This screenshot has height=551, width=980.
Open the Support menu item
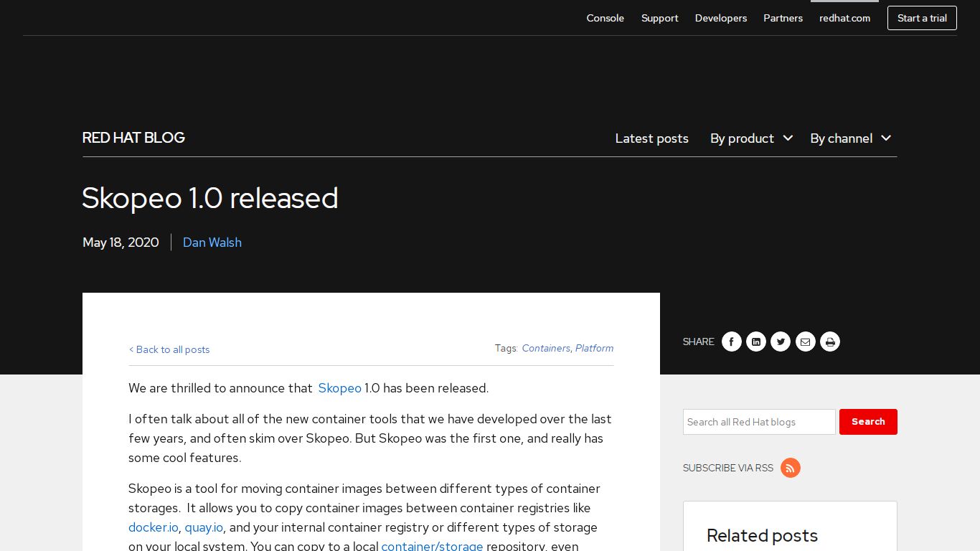[x=659, y=18]
